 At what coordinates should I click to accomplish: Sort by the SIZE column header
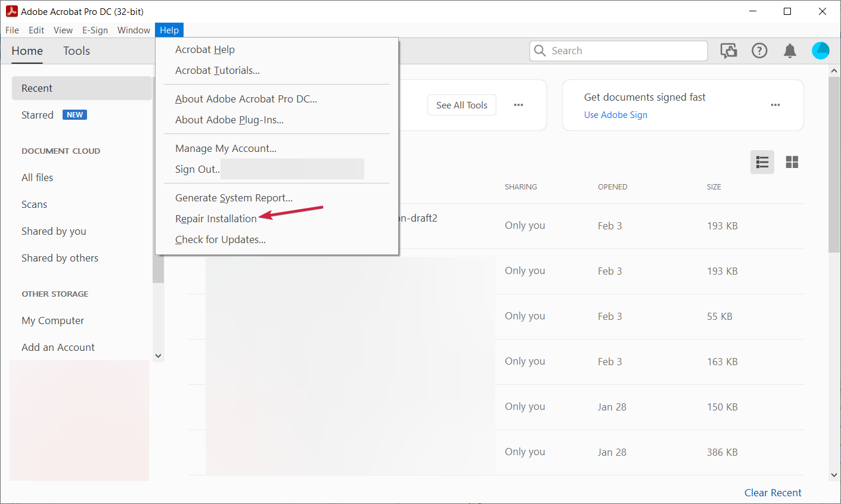click(714, 186)
